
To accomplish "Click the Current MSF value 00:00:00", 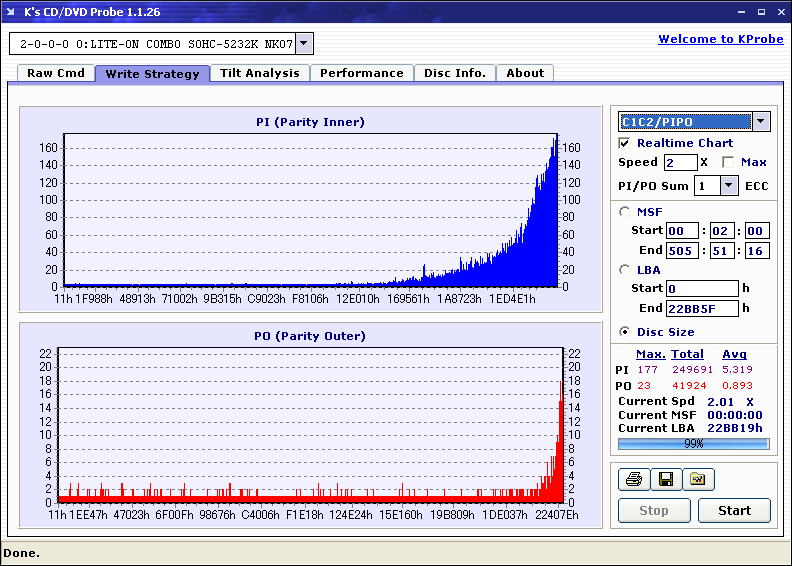I will coord(735,415).
